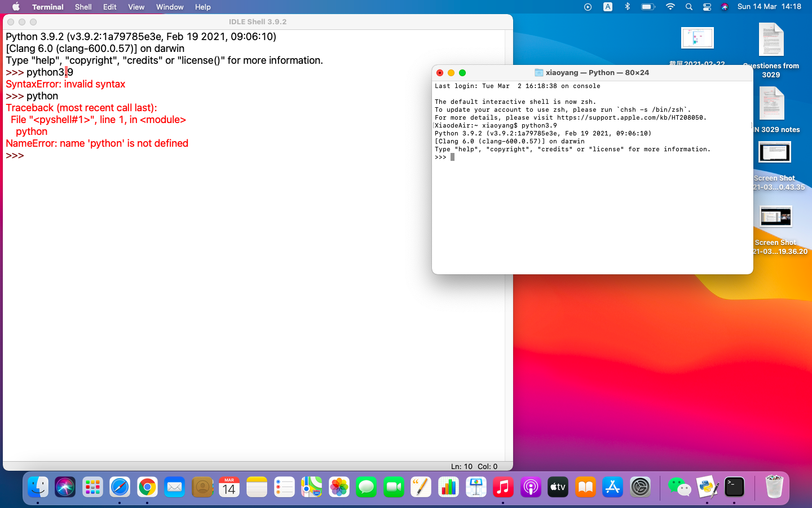Open the Window menu

click(x=170, y=7)
